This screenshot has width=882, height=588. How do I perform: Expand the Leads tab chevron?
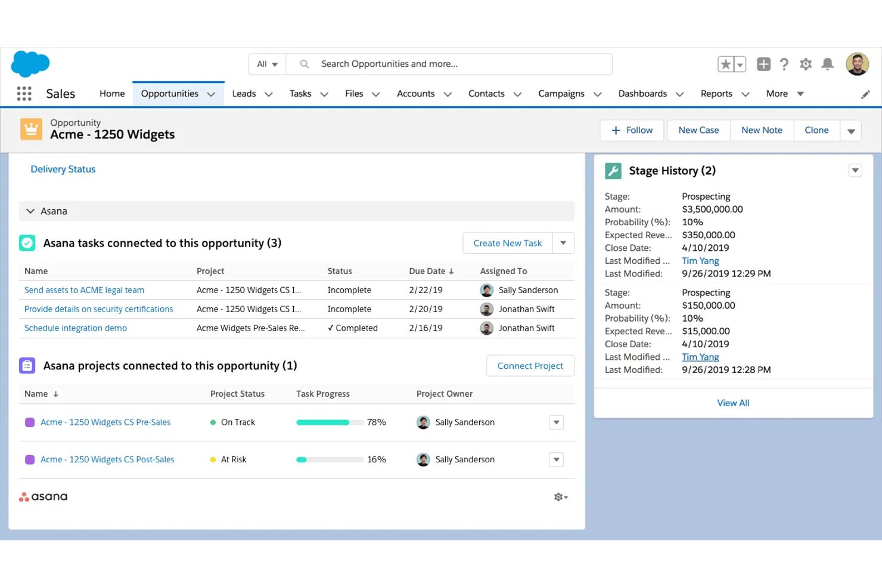coord(268,94)
